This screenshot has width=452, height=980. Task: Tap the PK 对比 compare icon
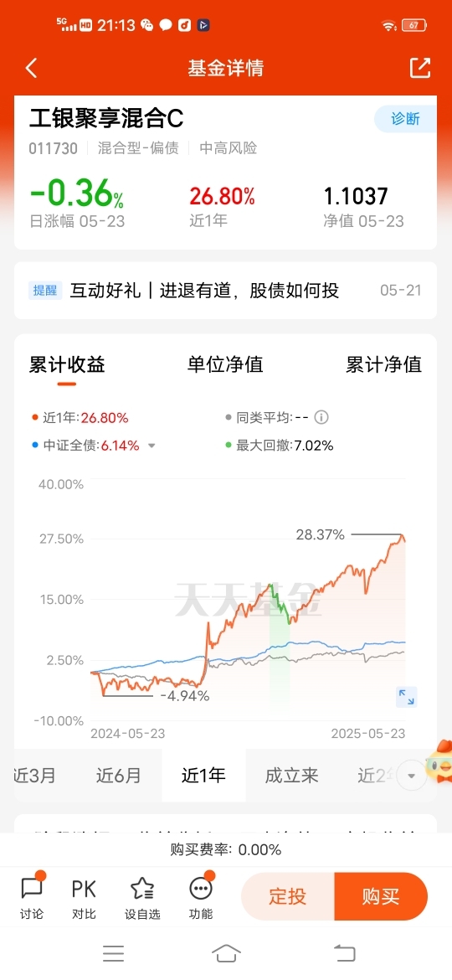pos(84,896)
